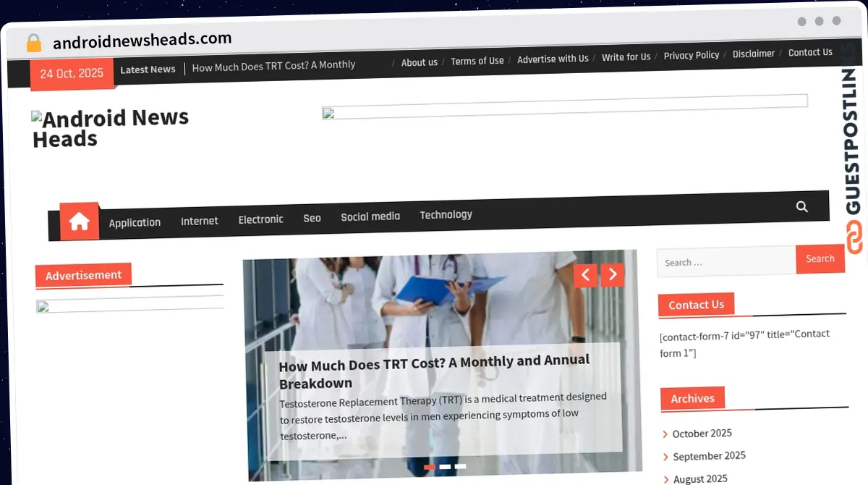868x485 pixels.
Task: Click the broken image icon beside Advertisement
Action: [44, 307]
